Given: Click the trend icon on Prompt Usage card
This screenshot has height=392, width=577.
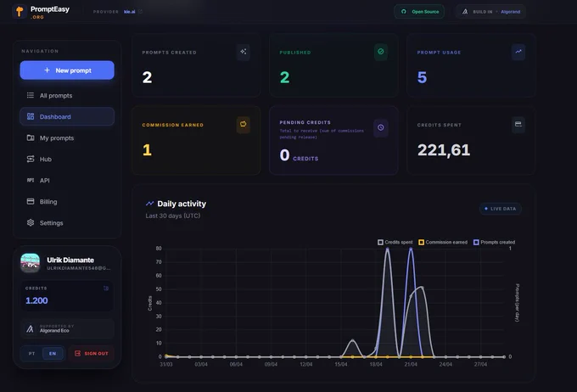Looking at the screenshot, I should click(518, 52).
